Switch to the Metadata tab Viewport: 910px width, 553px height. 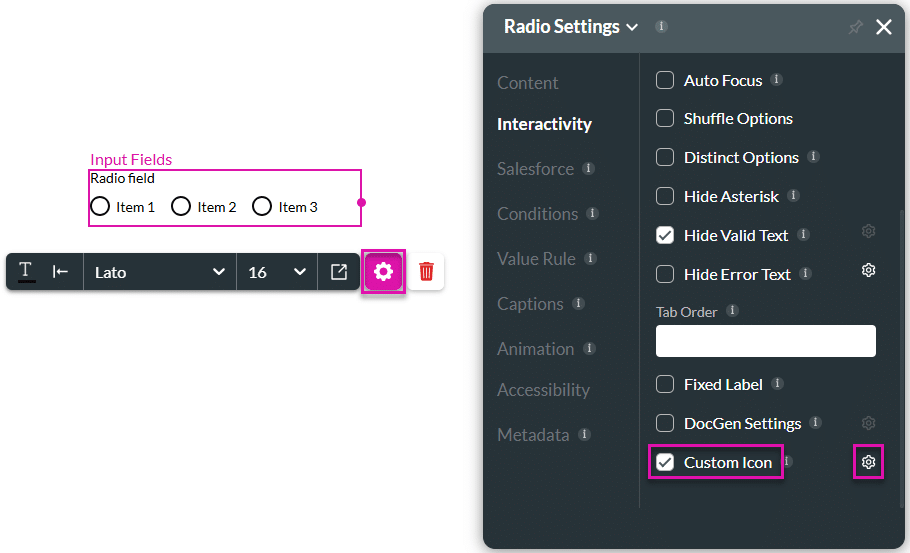coord(533,435)
